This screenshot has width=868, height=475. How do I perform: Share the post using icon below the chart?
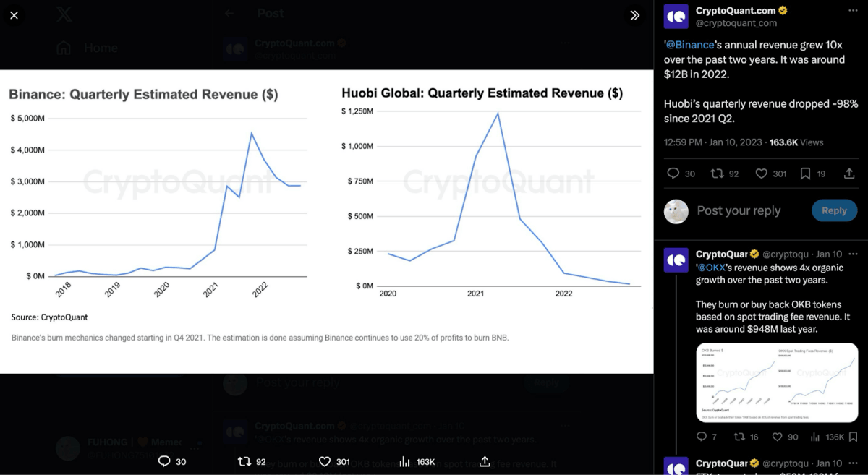[x=485, y=461]
